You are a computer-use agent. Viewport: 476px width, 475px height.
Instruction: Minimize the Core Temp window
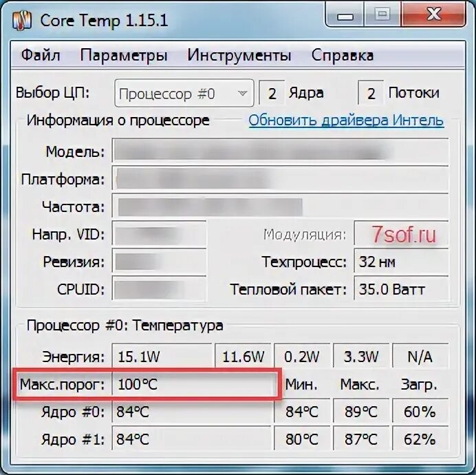(x=345, y=15)
